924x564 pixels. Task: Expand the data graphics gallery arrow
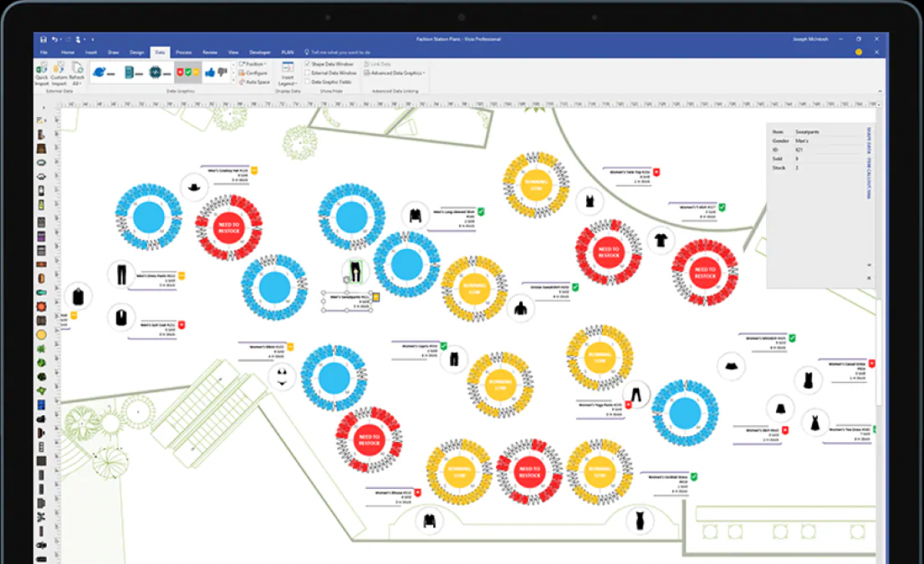click(233, 81)
